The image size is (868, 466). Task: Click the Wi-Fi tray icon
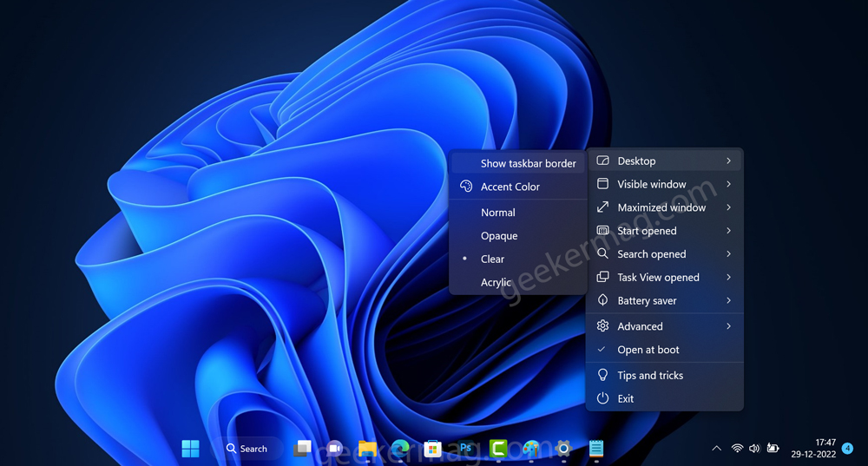point(737,449)
